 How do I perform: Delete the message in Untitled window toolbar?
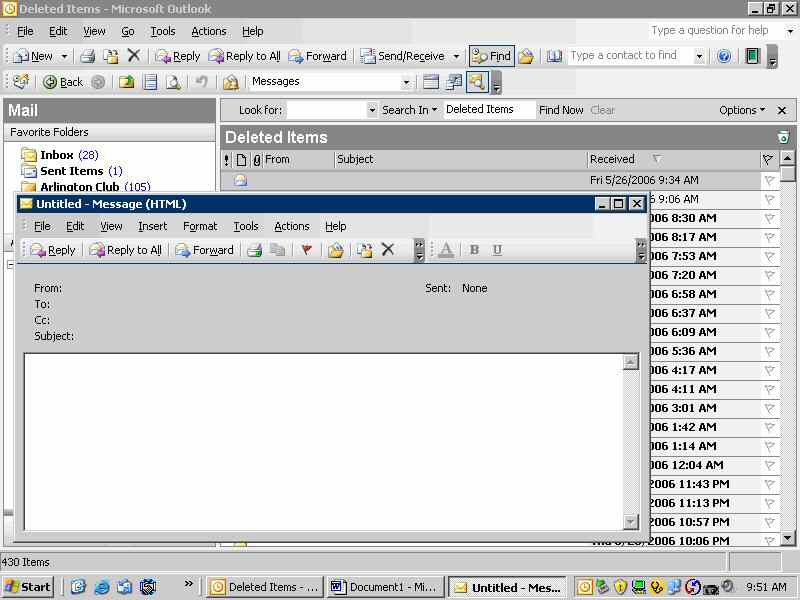388,249
